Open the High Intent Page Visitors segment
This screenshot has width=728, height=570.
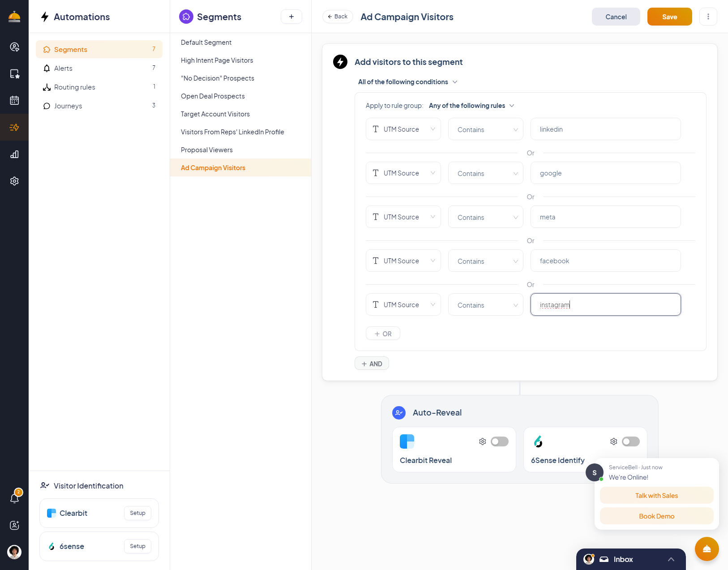click(x=240, y=60)
